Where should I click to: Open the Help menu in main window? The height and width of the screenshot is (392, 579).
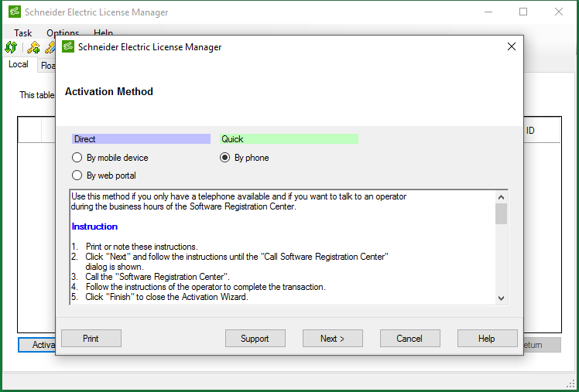(104, 32)
